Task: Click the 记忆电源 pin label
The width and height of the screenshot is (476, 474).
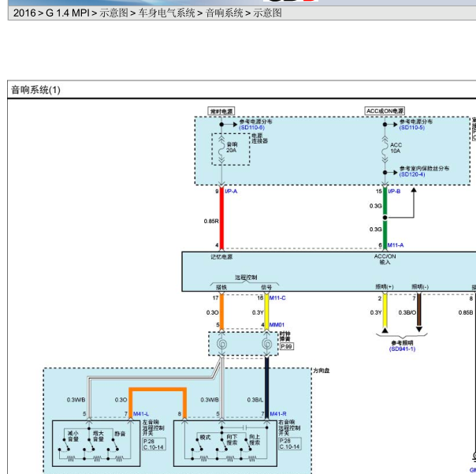Action: (221, 257)
